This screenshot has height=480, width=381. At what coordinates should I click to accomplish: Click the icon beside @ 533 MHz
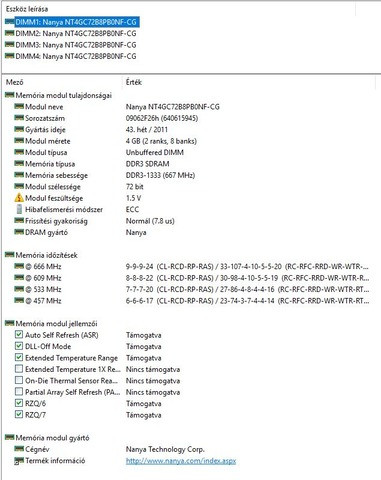click(x=19, y=289)
